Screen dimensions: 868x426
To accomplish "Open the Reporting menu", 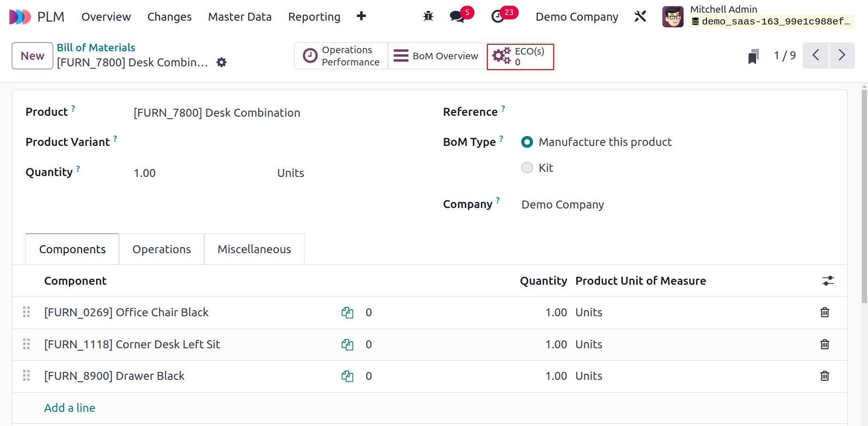I will [314, 17].
